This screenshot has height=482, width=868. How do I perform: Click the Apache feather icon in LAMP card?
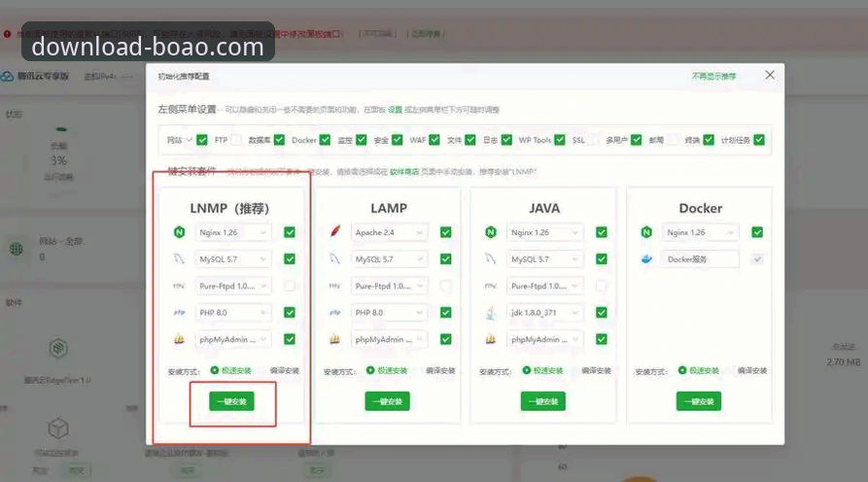pyautogui.click(x=335, y=232)
